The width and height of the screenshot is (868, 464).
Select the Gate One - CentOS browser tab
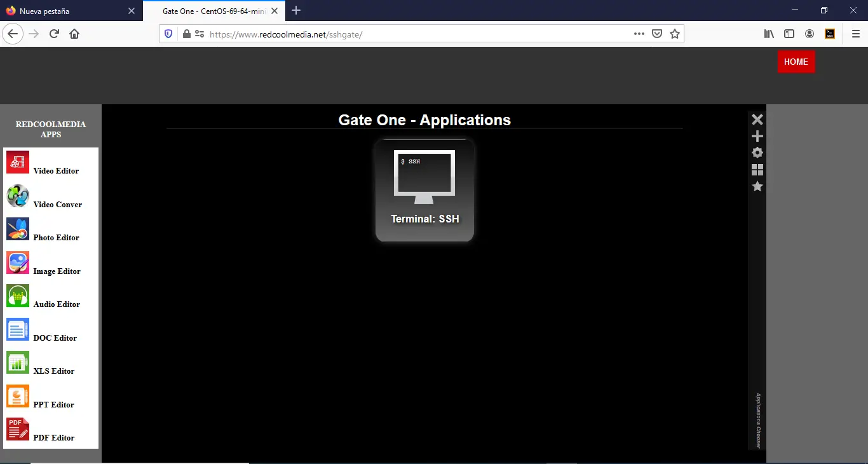(x=214, y=11)
